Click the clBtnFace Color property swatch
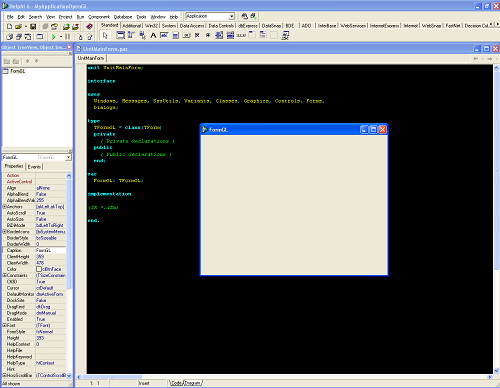Image resolution: width=500 pixels, height=388 pixels. click(x=39, y=269)
